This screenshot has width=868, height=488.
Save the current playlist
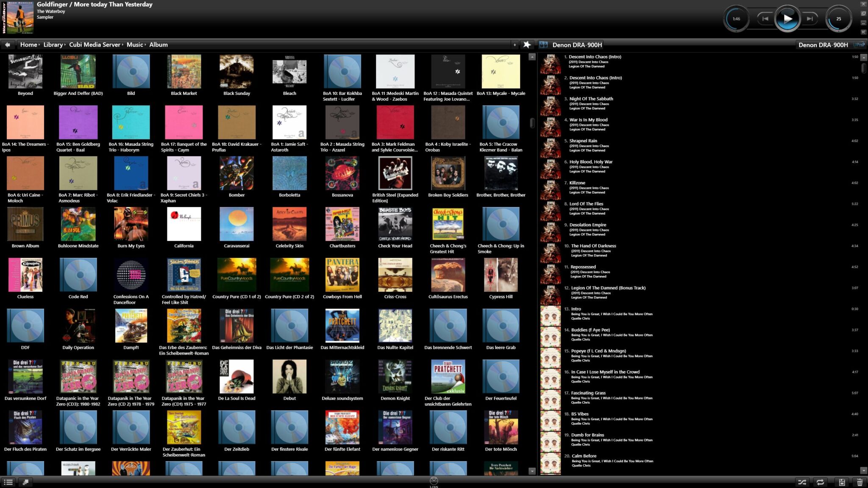(x=842, y=482)
